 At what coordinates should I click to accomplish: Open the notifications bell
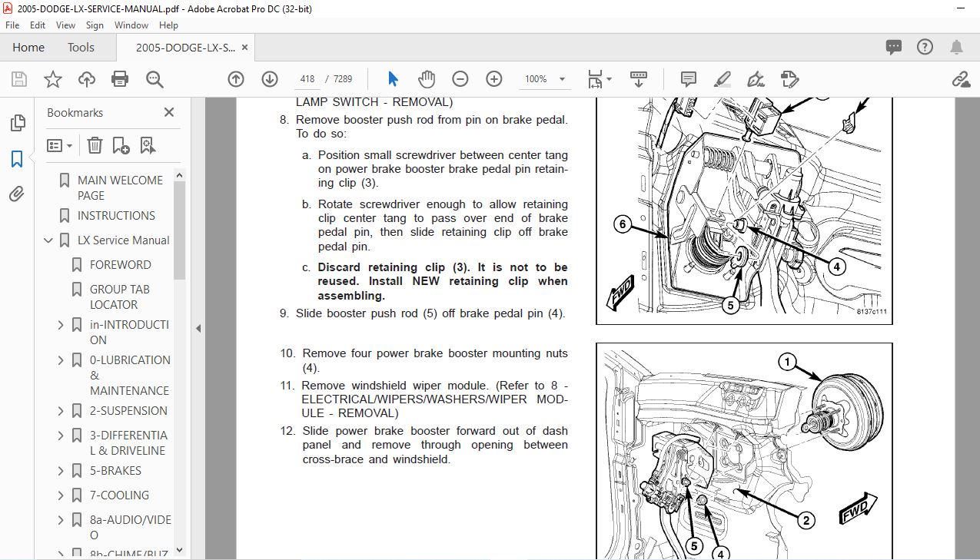point(957,47)
